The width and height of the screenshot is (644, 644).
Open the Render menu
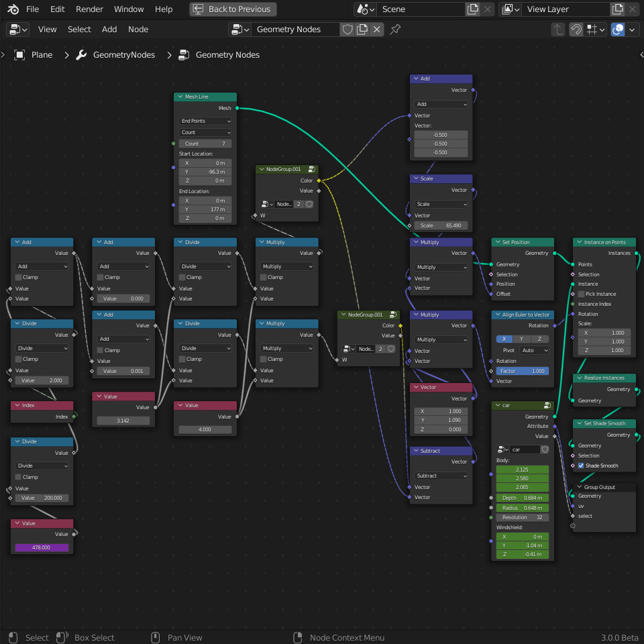[x=89, y=9]
